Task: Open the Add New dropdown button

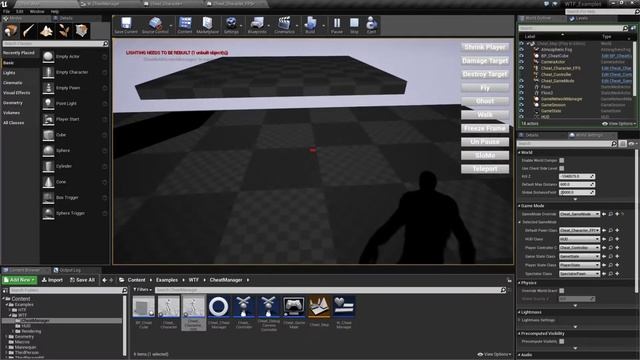Action: pos(19,280)
